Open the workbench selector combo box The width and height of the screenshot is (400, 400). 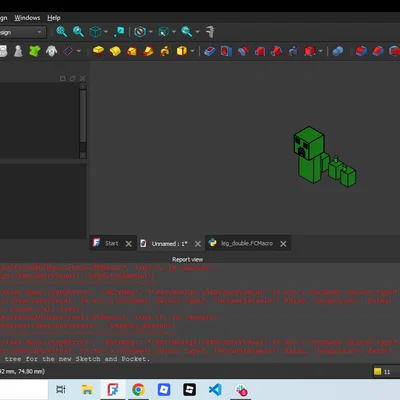[22, 32]
